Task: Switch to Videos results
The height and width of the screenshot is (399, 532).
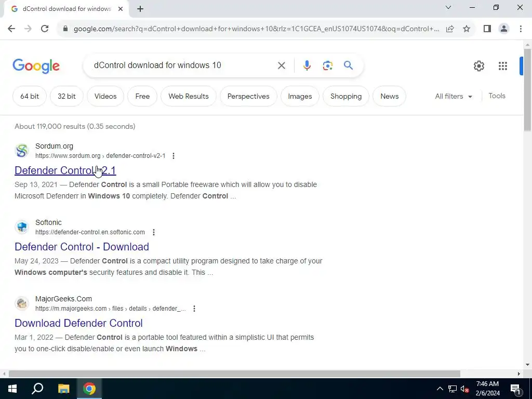Action: coord(105,96)
